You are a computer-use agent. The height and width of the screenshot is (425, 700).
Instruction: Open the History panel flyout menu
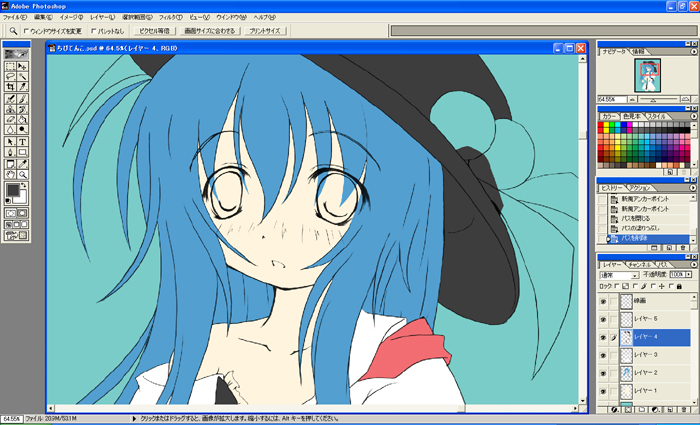pos(693,188)
